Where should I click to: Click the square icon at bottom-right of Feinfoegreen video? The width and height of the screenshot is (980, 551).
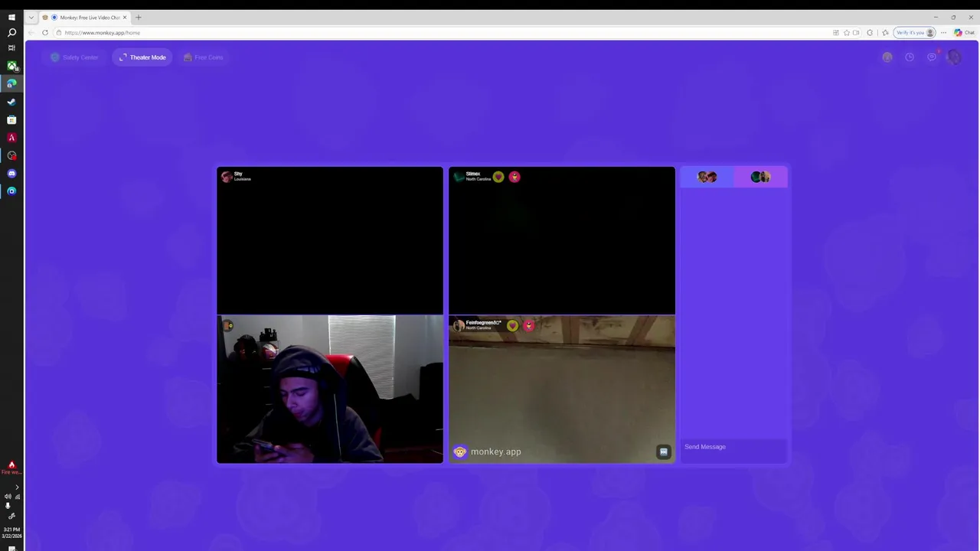click(x=663, y=452)
